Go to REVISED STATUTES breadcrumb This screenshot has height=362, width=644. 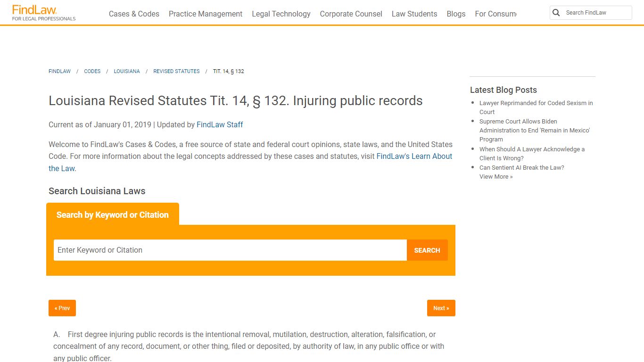pyautogui.click(x=176, y=71)
